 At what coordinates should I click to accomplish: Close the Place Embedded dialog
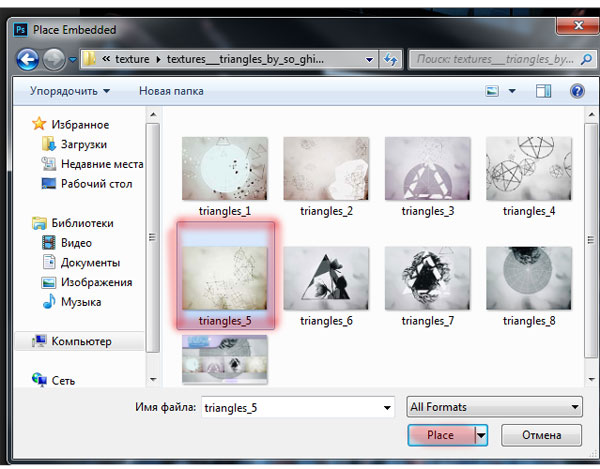[x=577, y=26]
